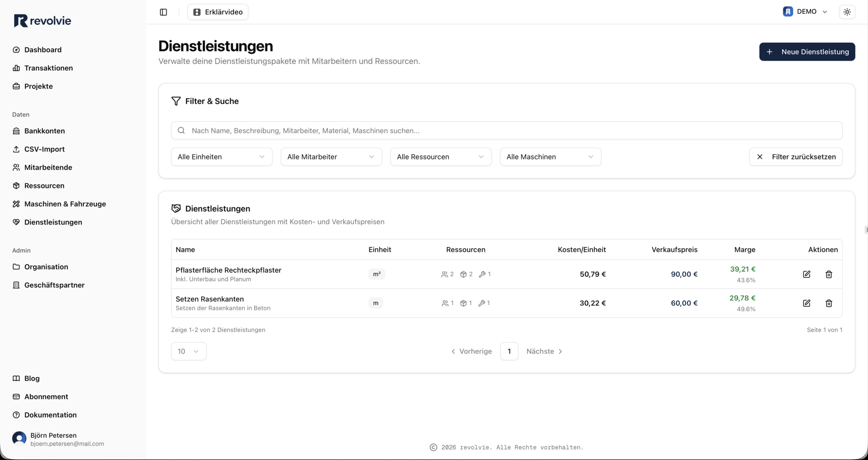Click the revolvie logo
The width and height of the screenshot is (868, 460).
pos(42,21)
